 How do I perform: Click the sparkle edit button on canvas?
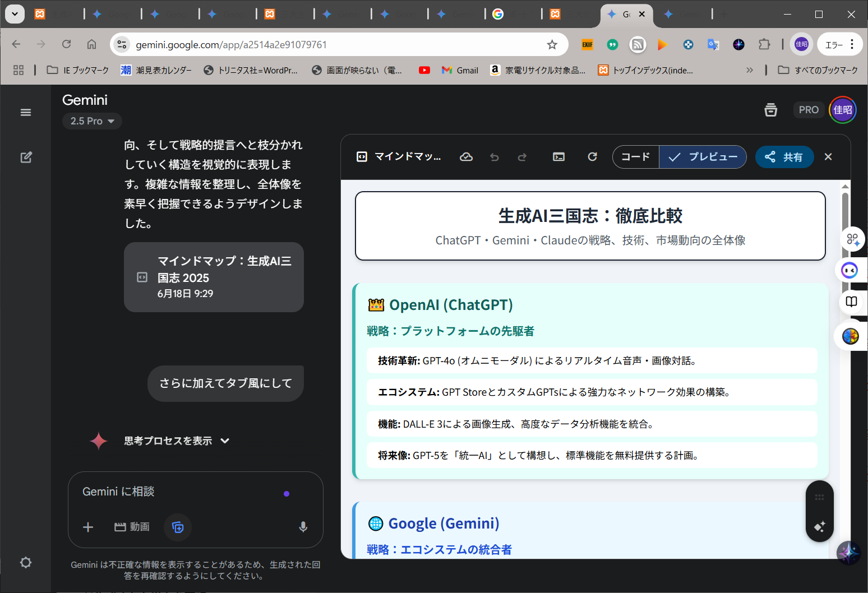click(x=819, y=526)
